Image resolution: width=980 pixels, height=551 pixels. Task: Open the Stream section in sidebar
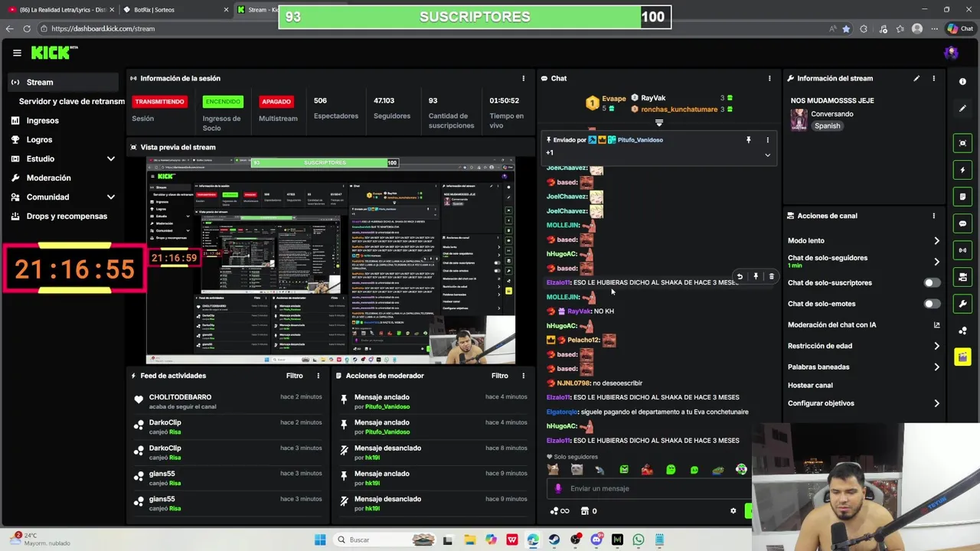(x=63, y=82)
